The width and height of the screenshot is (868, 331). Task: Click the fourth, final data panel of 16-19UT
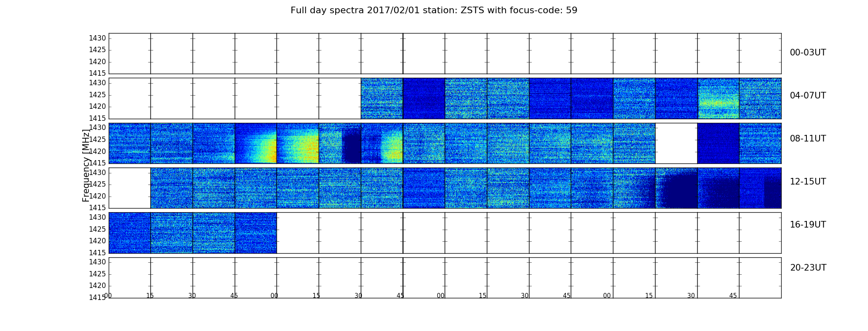[256, 233]
